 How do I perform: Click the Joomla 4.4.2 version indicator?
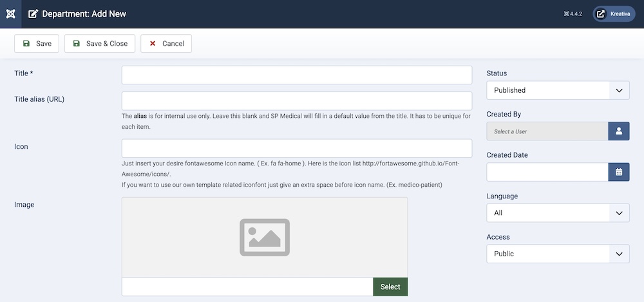click(x=573, y=14)
